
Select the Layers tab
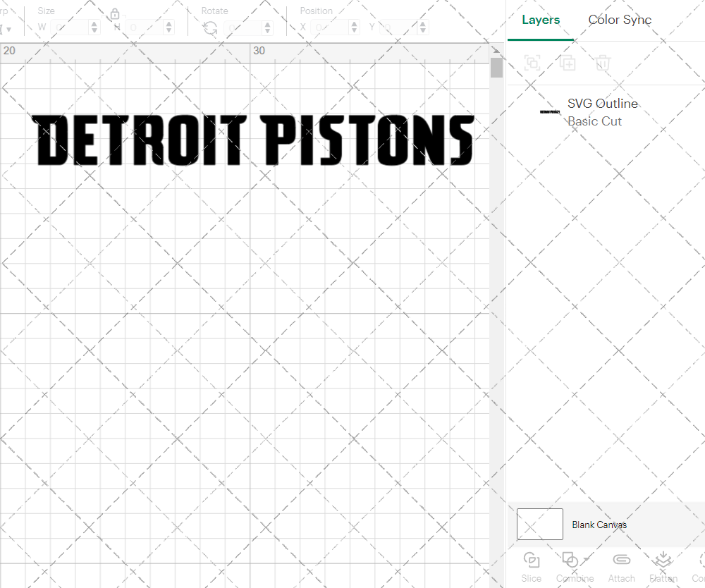pyautogui.click(x=540, y=20)
